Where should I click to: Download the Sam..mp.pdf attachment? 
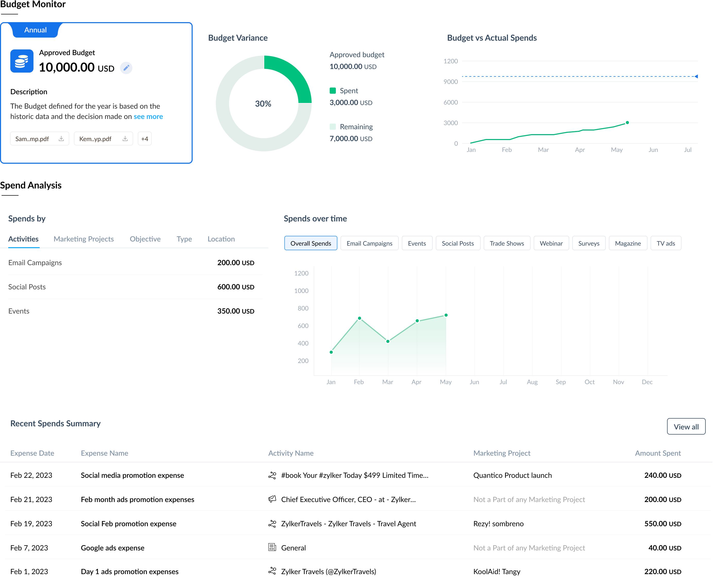click(x=61, y=139)
